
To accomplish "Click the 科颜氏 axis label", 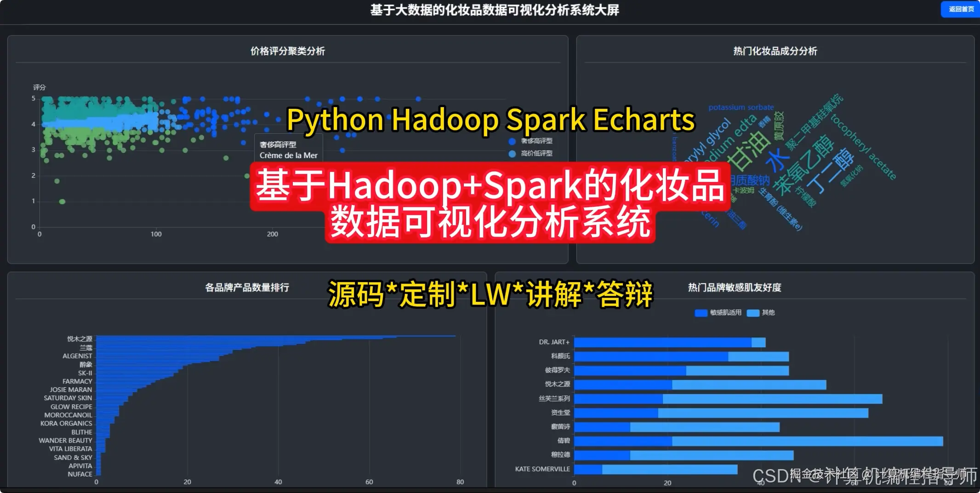I will click(x=560, y=356).
